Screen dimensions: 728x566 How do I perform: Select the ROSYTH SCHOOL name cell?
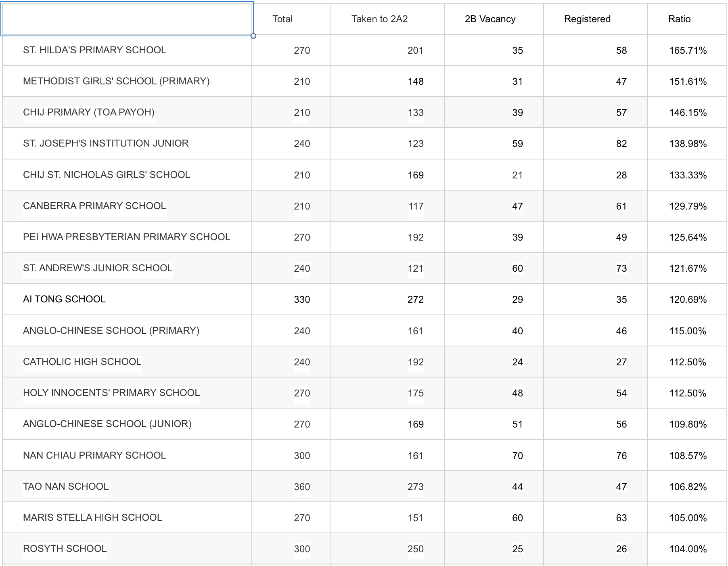65,549
